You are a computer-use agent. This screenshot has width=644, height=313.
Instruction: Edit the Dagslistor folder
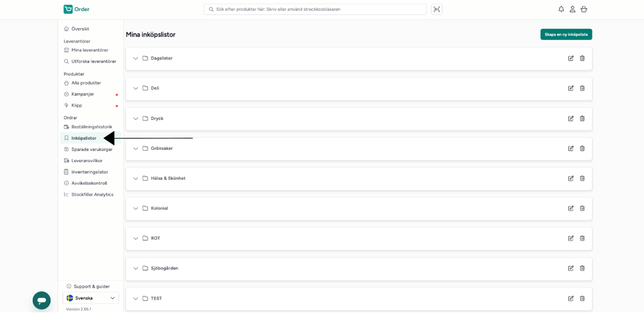570,58
